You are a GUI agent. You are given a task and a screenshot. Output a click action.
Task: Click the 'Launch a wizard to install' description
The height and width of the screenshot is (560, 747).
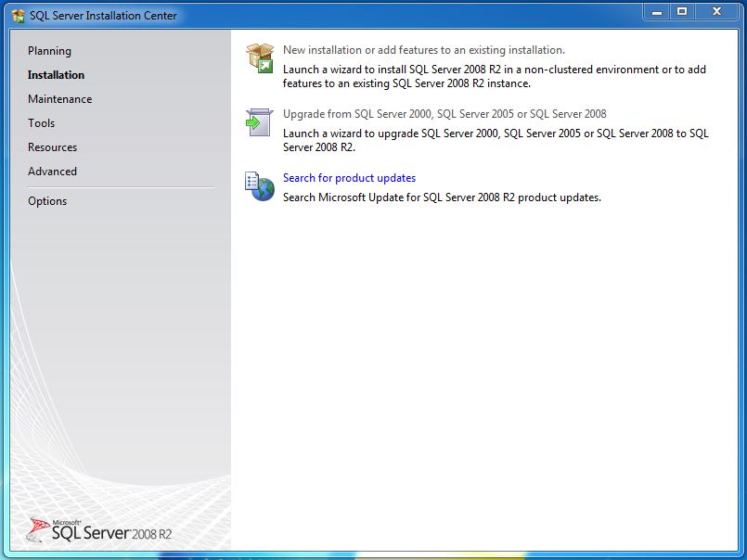[495, 76]
